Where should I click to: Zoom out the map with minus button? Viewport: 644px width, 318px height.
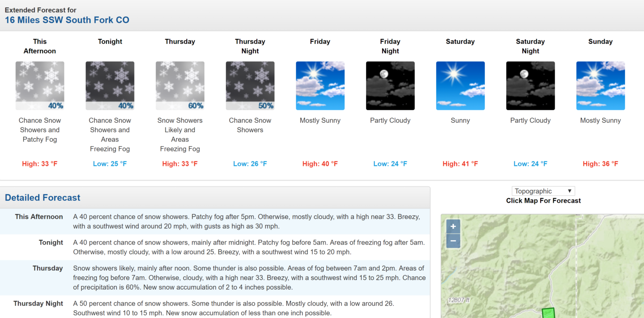453,241
